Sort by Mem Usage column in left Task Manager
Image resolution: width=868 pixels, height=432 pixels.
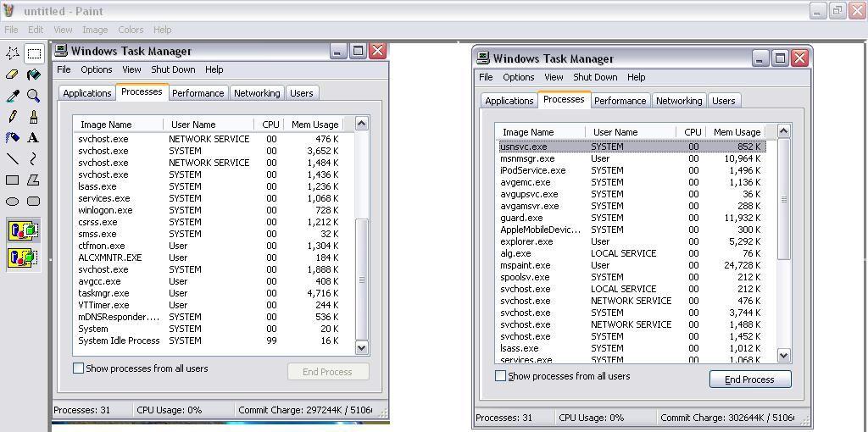pos(315,125)
